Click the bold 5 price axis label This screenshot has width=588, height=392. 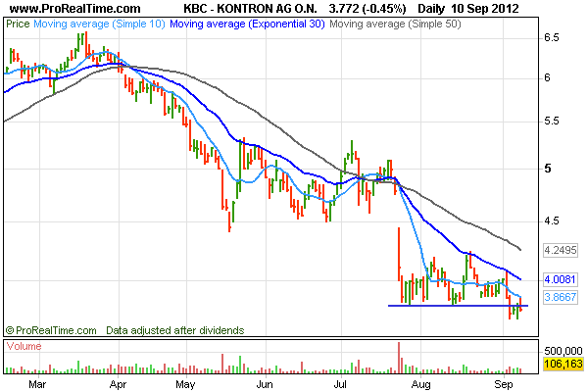tap(548, 169)
